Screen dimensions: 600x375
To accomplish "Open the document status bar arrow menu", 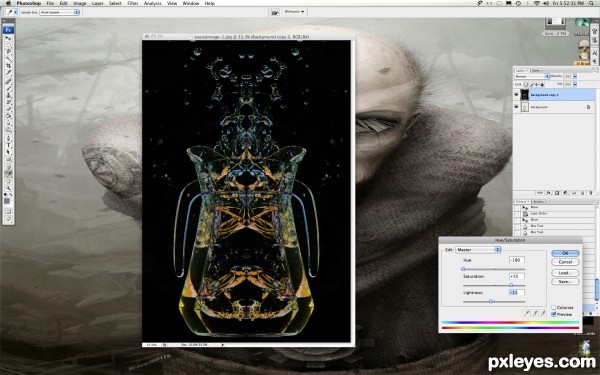I will 223,345.
